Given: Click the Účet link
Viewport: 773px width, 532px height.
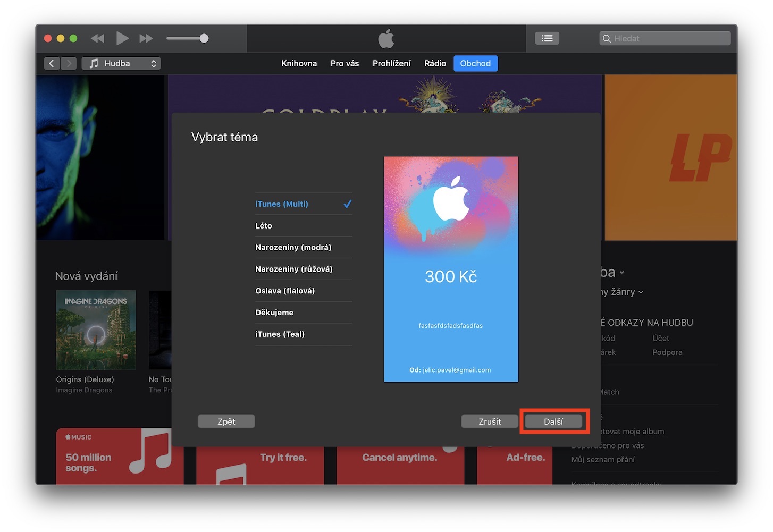Looking at the screenshot, I should [661, 338].
